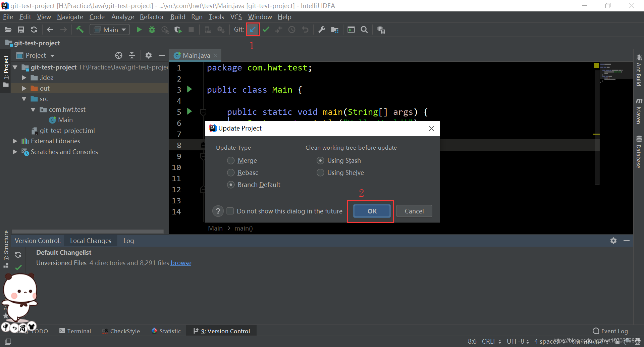Open the Event Log

coord(610,331)
